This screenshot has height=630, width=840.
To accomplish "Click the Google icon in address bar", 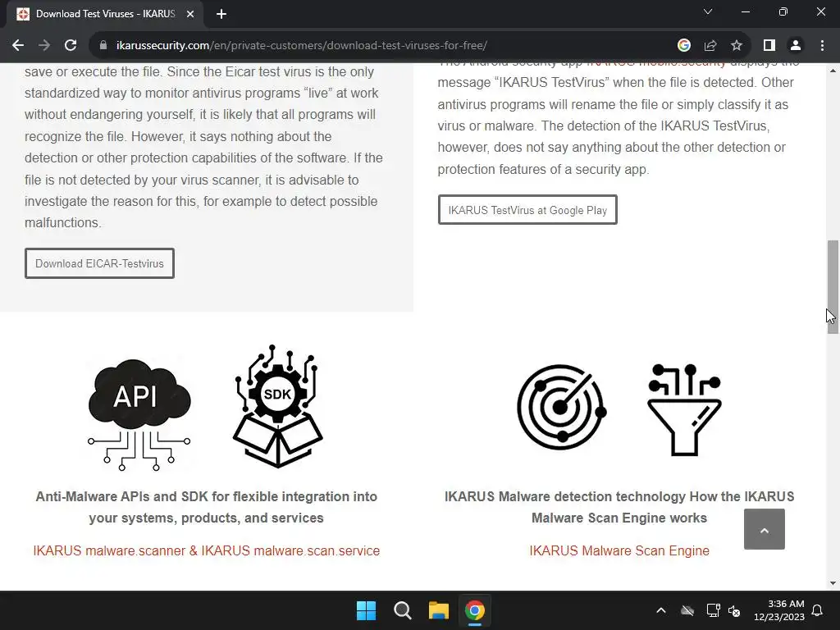I will pos(683,46).
